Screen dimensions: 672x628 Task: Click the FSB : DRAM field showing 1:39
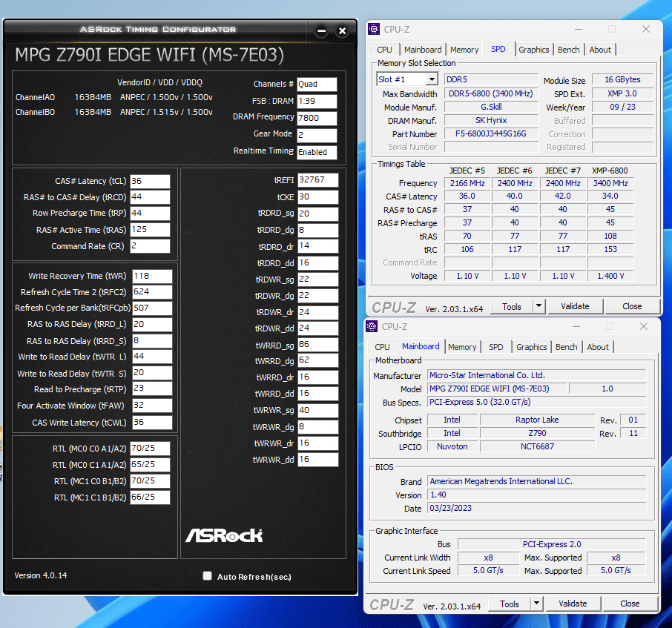click(317, 101)
